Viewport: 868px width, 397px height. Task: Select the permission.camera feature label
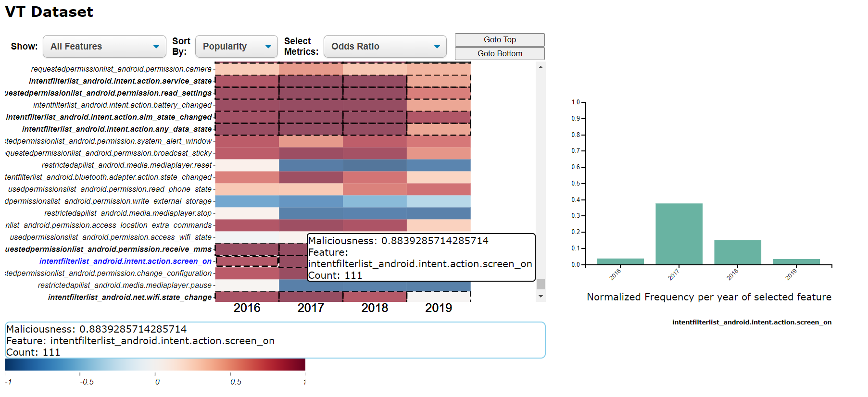[x=121, y=69]
